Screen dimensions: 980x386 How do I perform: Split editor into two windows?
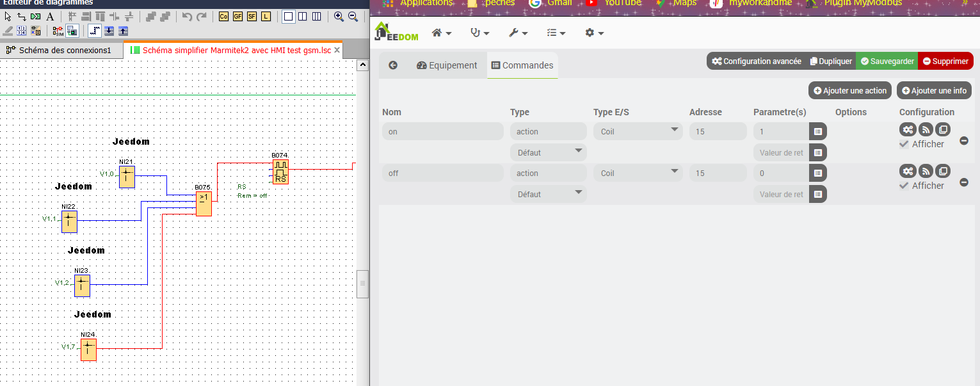click(x=302, y=17)
